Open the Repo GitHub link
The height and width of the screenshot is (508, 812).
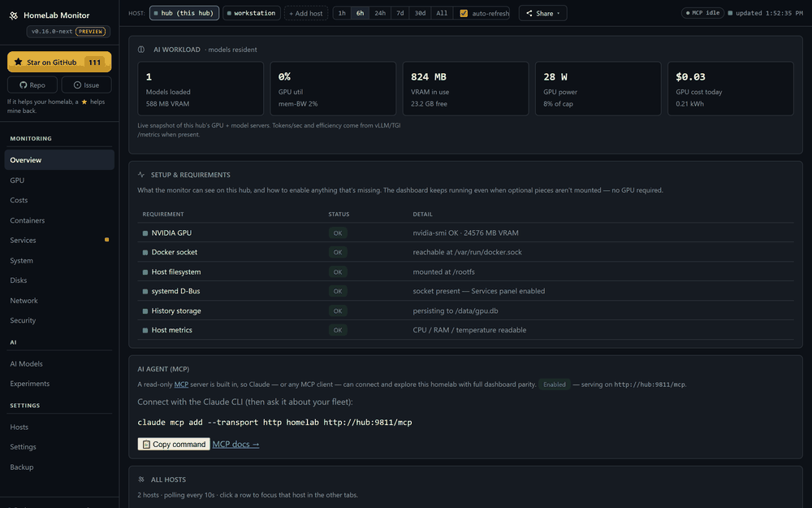point(32,85)
